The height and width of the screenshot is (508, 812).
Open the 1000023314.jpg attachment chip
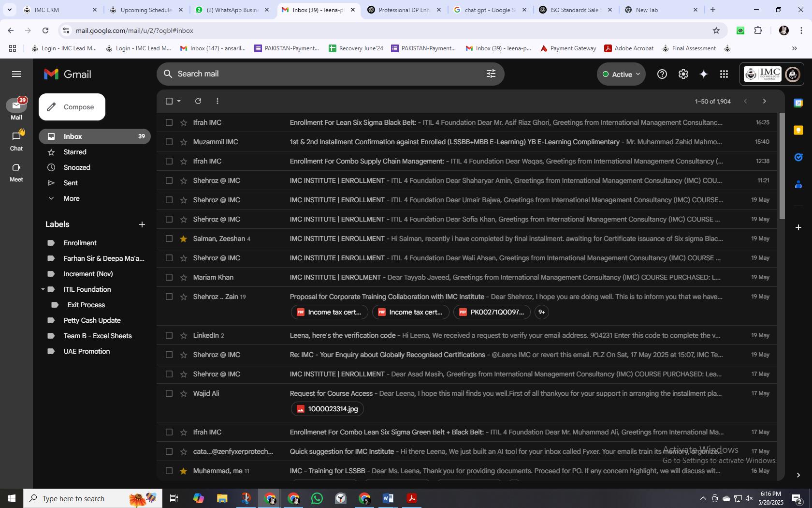[327, 409]
